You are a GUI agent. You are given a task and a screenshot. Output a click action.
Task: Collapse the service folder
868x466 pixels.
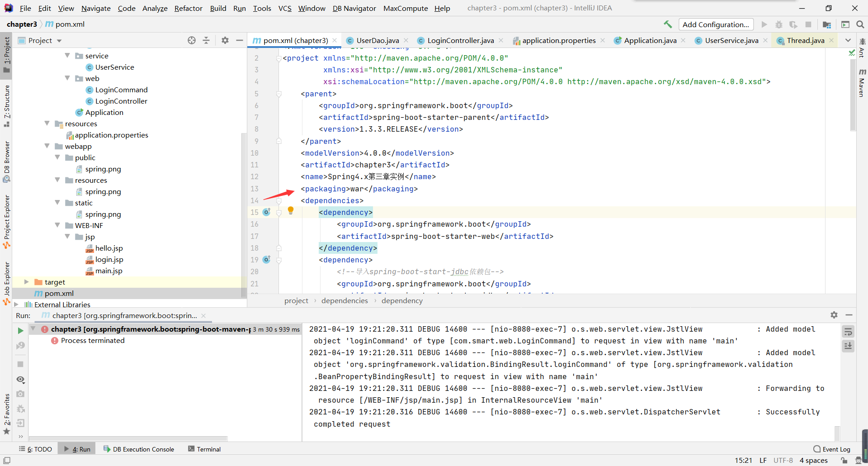coord(67,56)
